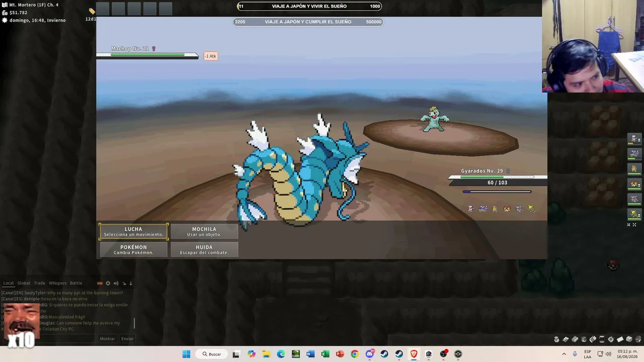Open the NVIDIA app in taskbar
The width and height of the screenshot is (644, 362).
coord(295,354)
